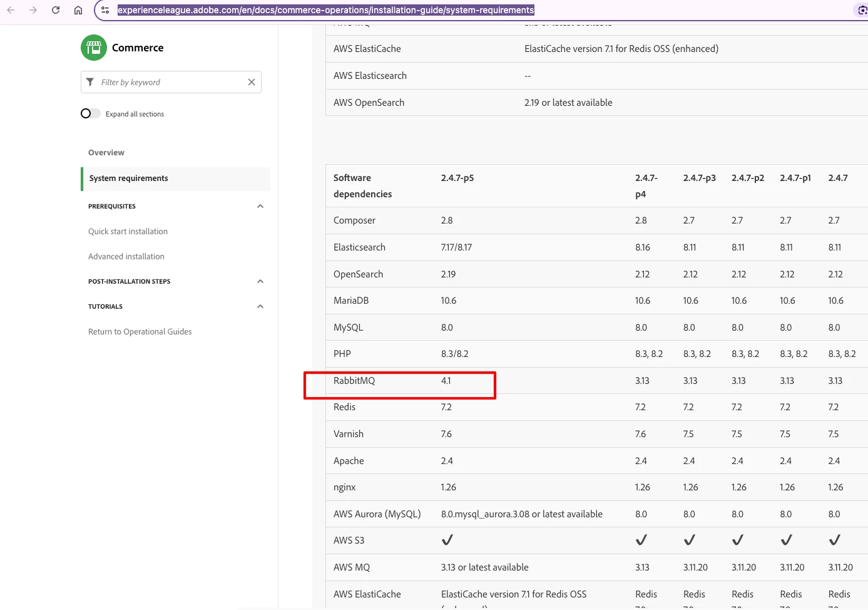Click the AWS MQ row label in lower table

352,567
